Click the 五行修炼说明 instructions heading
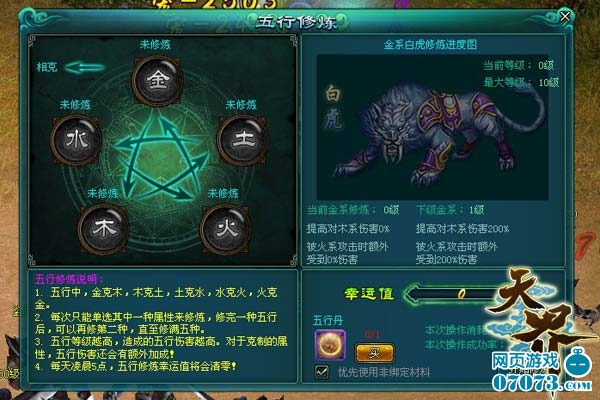 pyautogui.click(x=69, y=279)
